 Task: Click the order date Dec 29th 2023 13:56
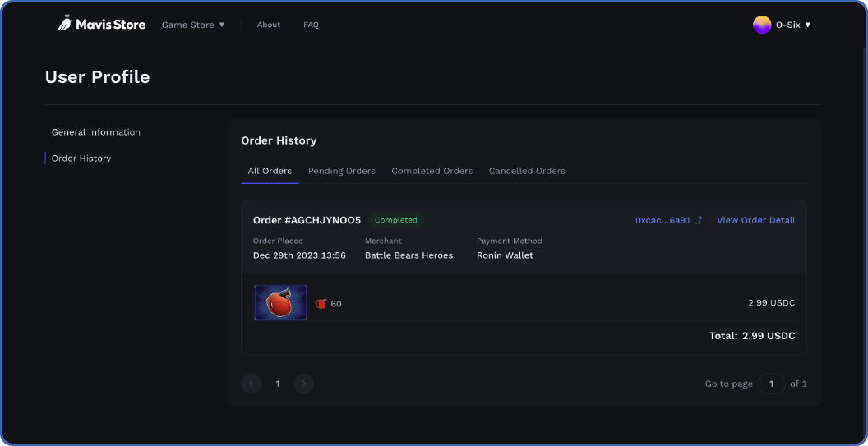pos(299,255)
